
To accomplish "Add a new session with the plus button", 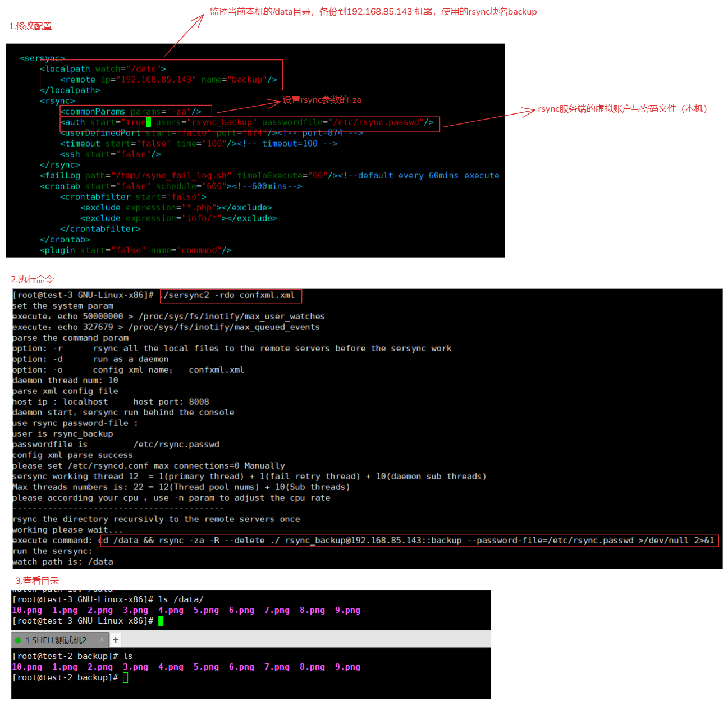I will coord(116,640).
